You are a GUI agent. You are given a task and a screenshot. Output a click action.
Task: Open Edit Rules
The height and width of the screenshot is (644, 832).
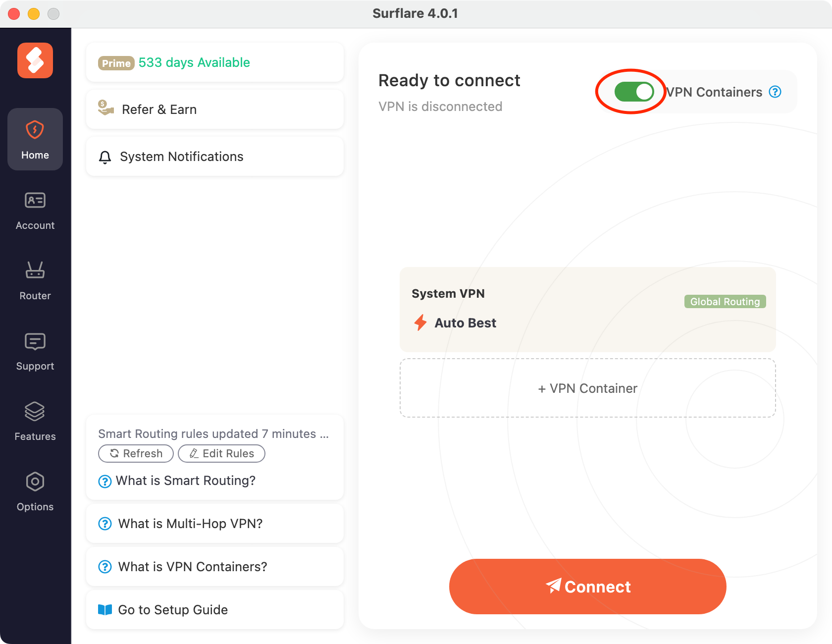pos(221,453)
